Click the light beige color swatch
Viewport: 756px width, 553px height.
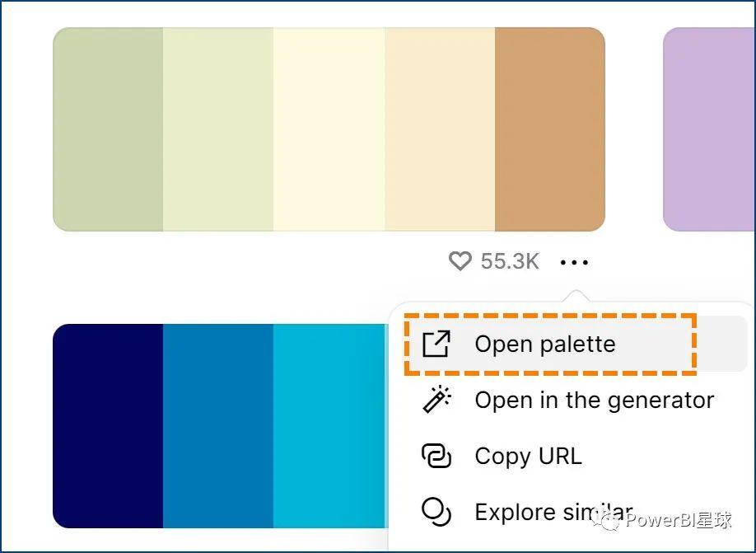pyautogui.click(x=440, y=129)
